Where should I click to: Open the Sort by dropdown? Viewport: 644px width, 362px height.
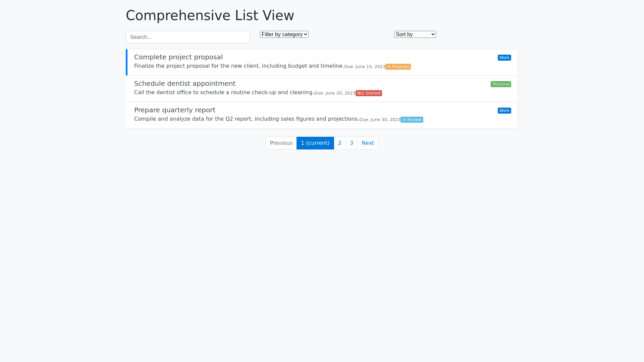[x=415, y=35]
